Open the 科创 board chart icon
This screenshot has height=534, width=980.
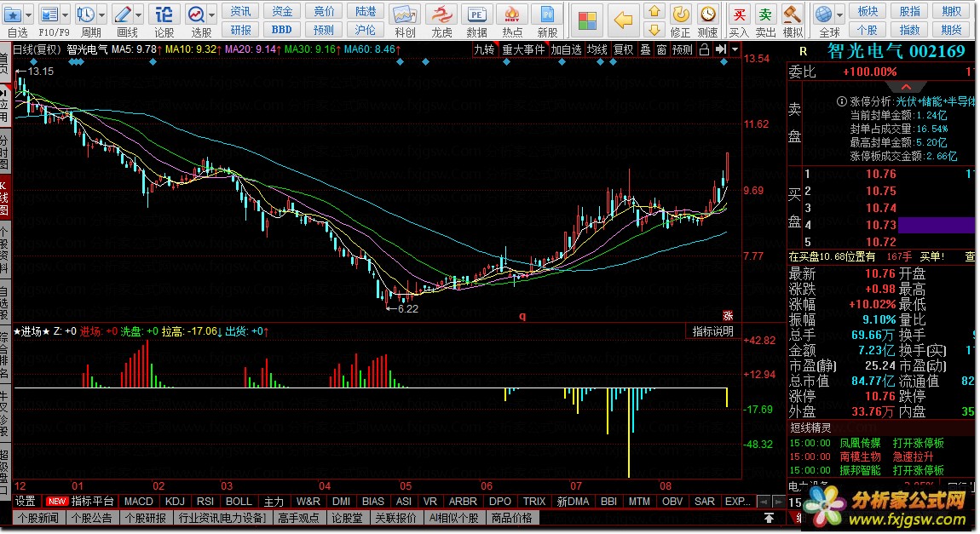(x=405, y=14)
